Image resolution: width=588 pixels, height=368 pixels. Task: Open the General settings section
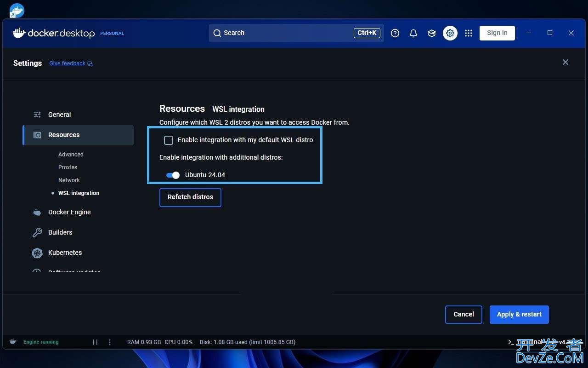pyautogui.click(x=78, y=115)
